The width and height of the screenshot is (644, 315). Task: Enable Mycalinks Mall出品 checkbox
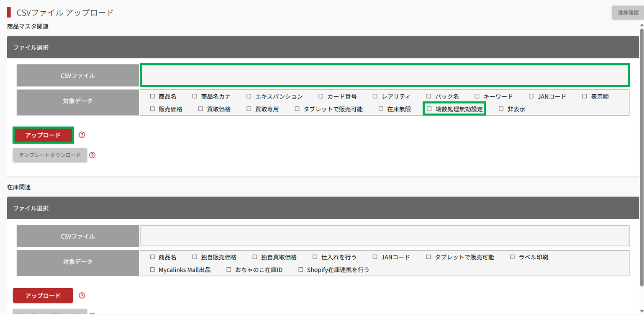point(153,270)
